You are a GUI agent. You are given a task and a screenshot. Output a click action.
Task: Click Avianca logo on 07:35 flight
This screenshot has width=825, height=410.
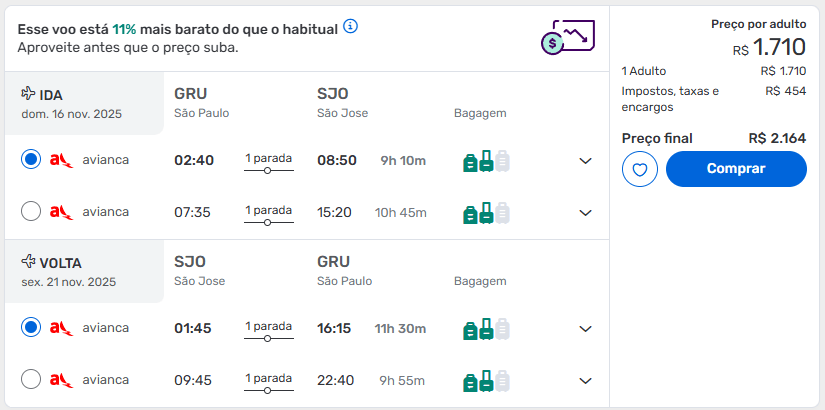pos(62,212)
